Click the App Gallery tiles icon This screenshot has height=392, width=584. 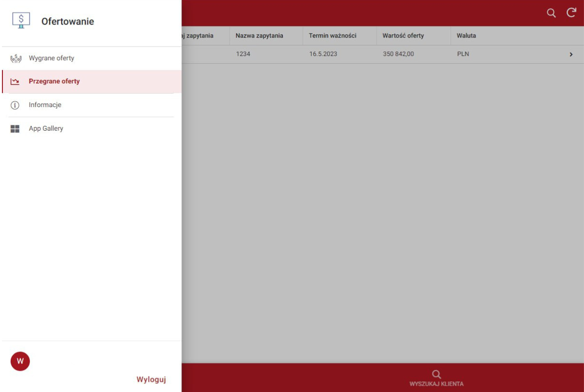click(x=15, y=129)
